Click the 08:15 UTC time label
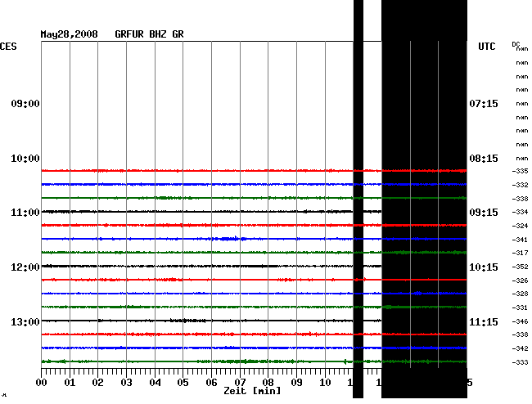532x404 pixels. tap(484, 159)
